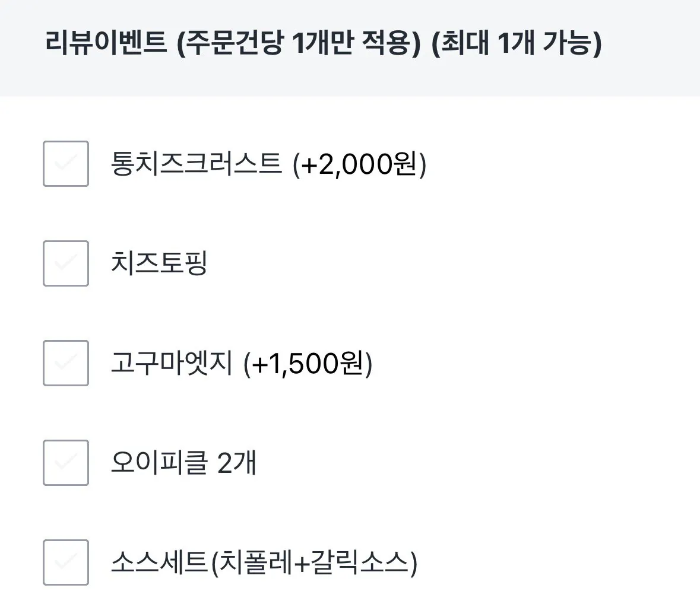Click the gray checkmark beside 오이피클 2개

click(x=66, y=463)
